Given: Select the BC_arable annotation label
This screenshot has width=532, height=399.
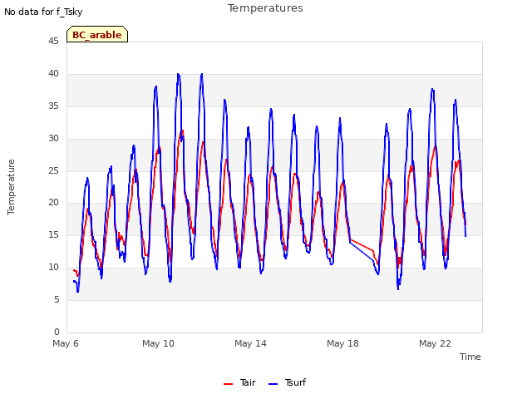Looking at the screenshot, I should tap(97, 34).
